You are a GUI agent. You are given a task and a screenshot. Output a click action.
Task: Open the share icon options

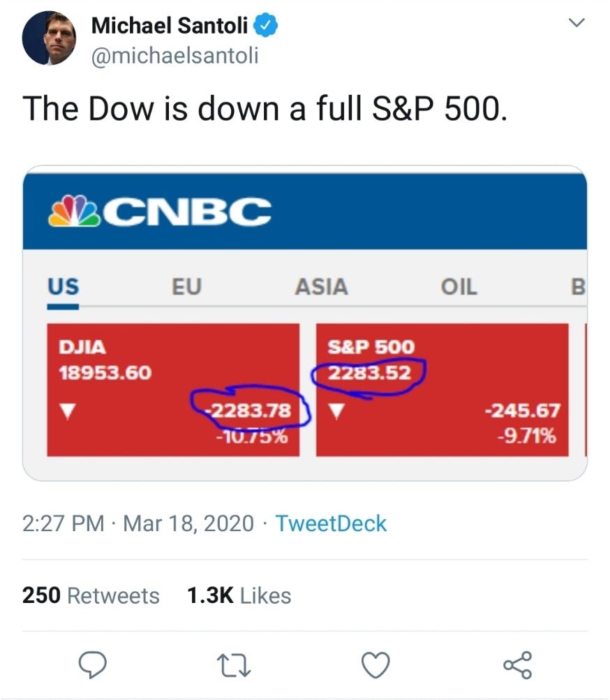[517, 664]
